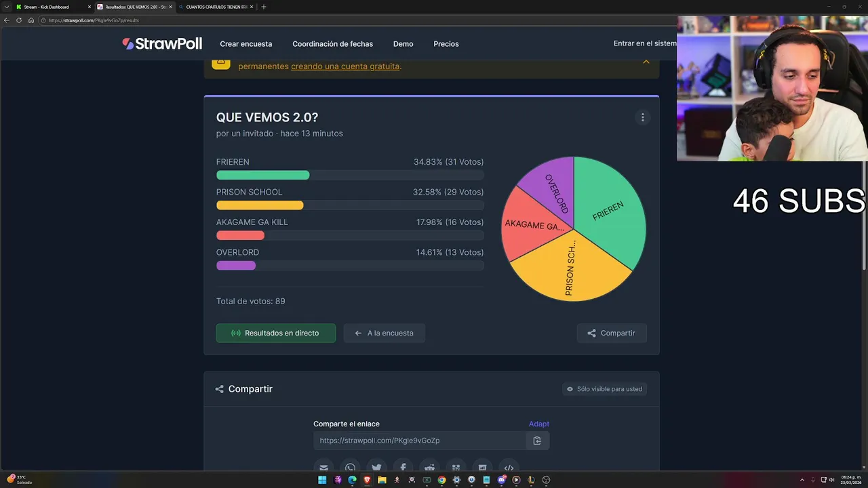
Task: Open the tab search dropdown arrow
Action: click(6, 7)
